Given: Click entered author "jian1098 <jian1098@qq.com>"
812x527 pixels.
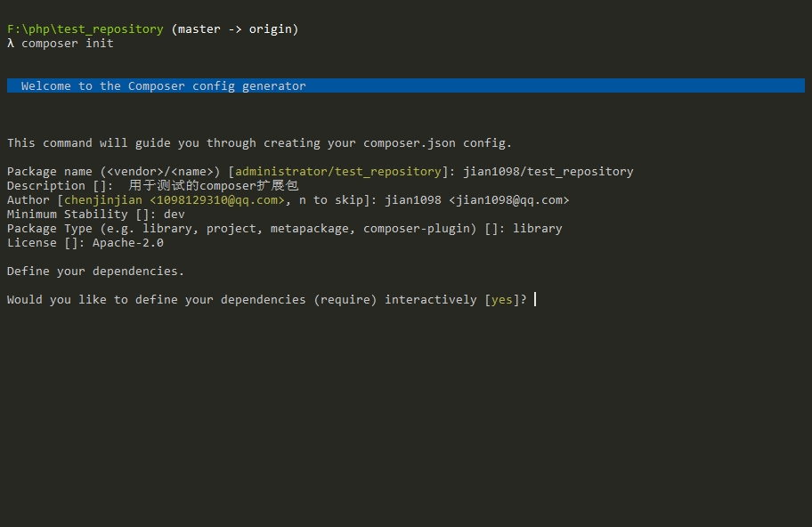Looking at the screenshot, I should 477,200.
